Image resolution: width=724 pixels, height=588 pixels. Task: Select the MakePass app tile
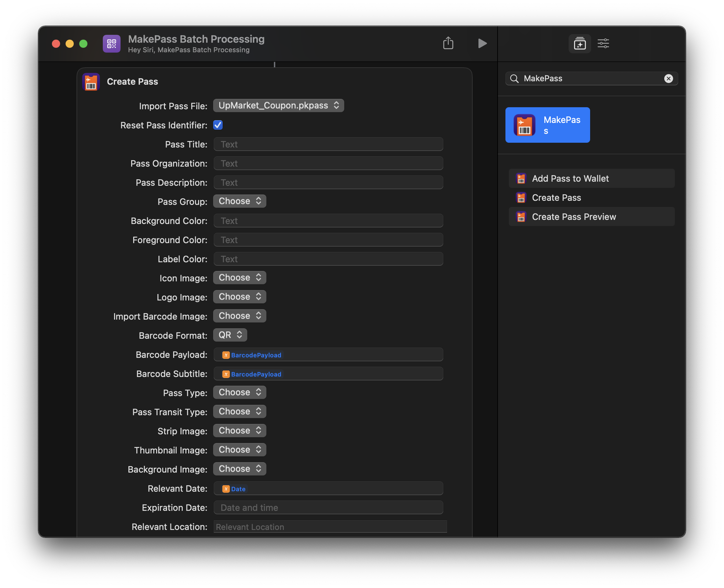click(547, 125)
